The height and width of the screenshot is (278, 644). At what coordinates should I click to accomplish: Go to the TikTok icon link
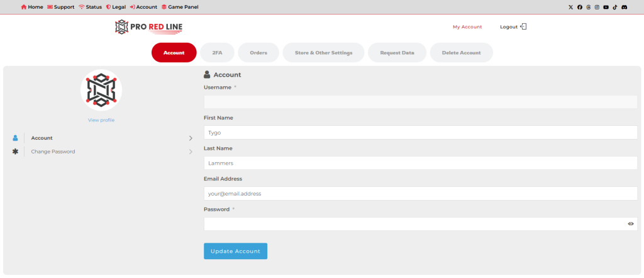tap(615, 7)
